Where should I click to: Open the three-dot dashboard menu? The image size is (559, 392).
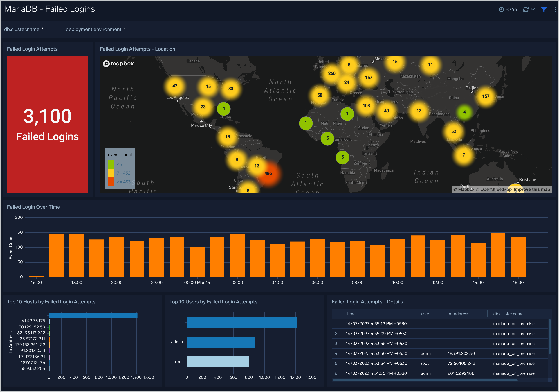(555, 10)
